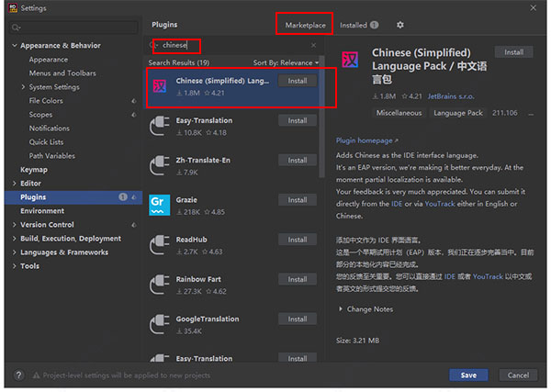Image resolution: width=551 pixels, height=392 pixels.
Task: Click the Grazie plugin icon
Action: [x=160, y=205]
